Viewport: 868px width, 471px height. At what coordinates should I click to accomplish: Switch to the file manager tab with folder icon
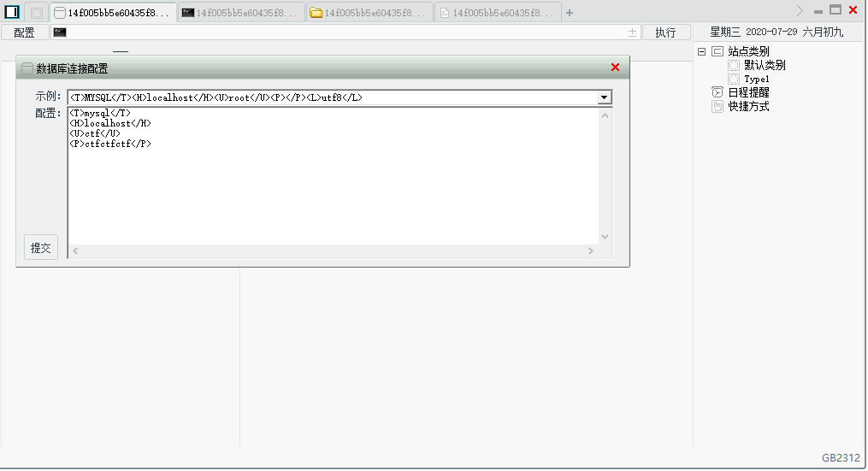(x=369, y=12)
